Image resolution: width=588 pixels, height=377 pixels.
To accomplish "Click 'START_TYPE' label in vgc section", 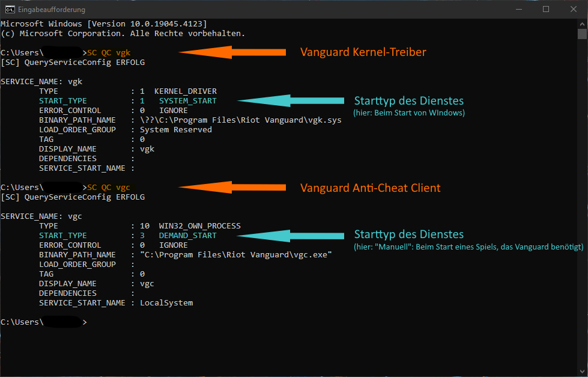I will 63,236.
